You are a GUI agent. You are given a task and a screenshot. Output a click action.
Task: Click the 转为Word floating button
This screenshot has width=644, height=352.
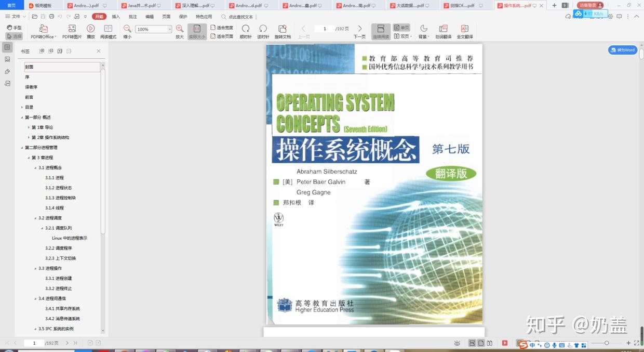point(623,50)
